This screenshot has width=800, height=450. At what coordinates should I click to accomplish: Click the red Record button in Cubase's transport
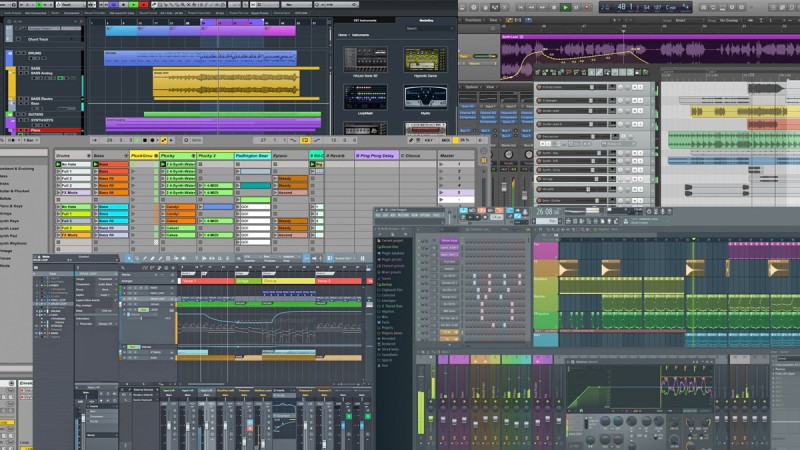point(144,4)
